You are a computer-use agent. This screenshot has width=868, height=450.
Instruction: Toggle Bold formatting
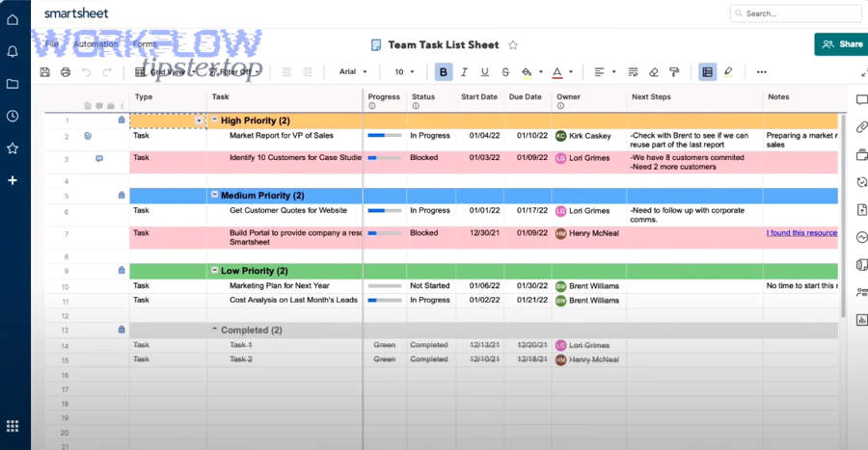(x=443, y=72)
